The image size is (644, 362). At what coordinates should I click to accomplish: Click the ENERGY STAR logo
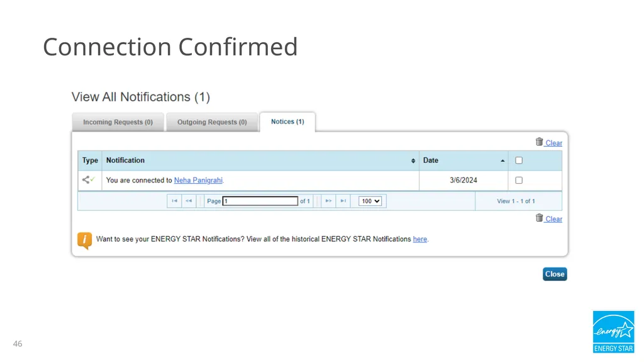tap(614, 332)
